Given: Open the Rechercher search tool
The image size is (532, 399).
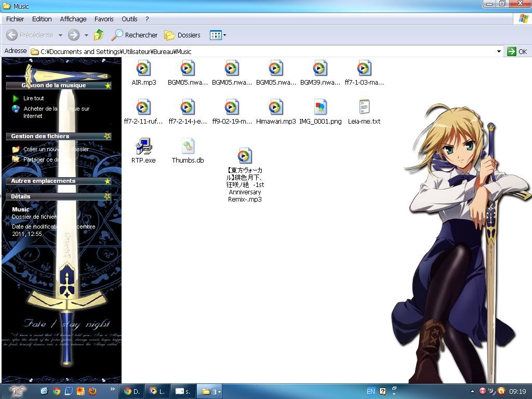Looking at the screenshot, I should [135, 35].
